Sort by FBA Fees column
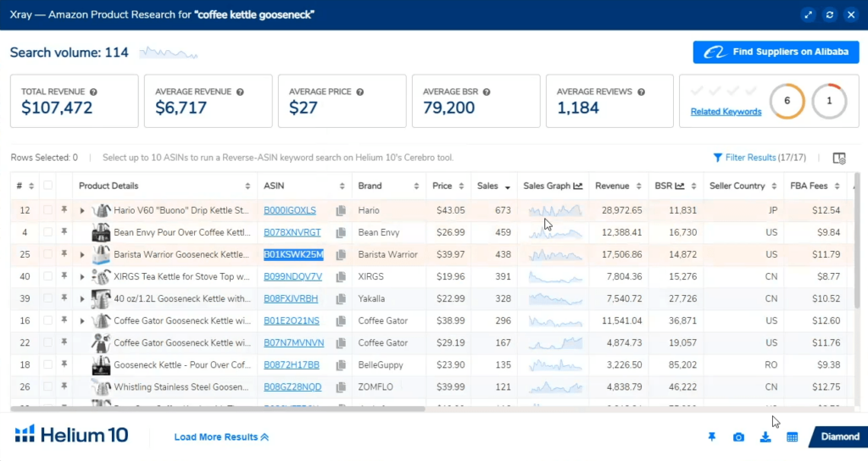The image size is (868, 461). pos(837,186)
